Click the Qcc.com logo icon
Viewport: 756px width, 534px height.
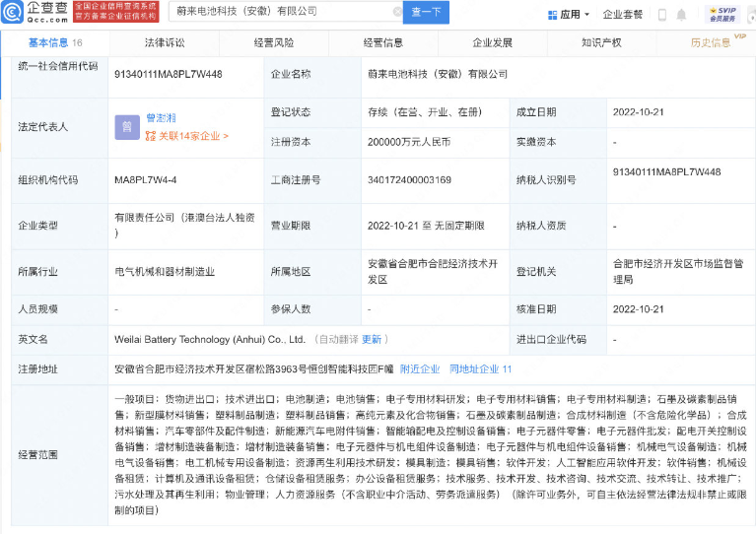12,13
